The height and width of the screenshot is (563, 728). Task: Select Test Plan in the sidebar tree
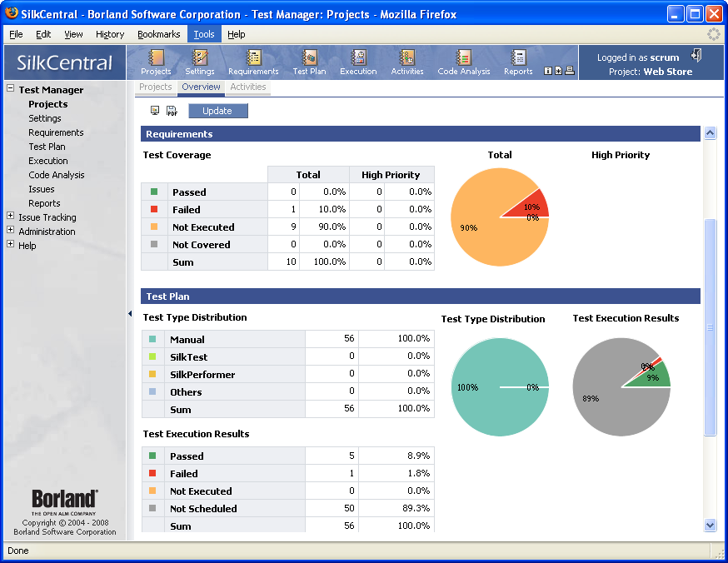pos(47,147)
